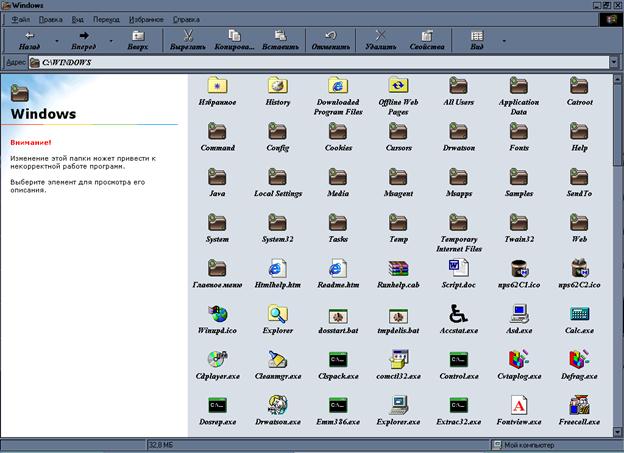Viewport: 624px width, 453px height.
Task: Click the scrollbar up arrow in file pane
Action: tap(617, 79)
